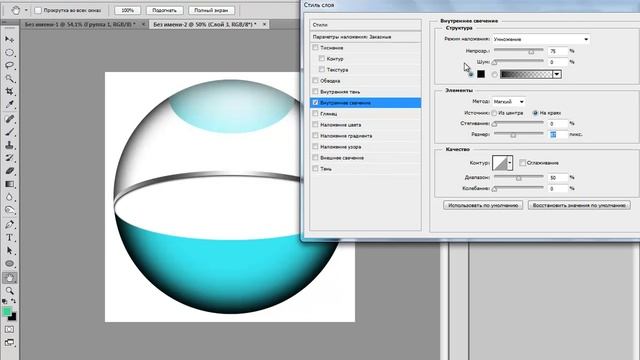Open the Метод technique dropdown
The image size is (640, 360).
click(x=509, y=101)
